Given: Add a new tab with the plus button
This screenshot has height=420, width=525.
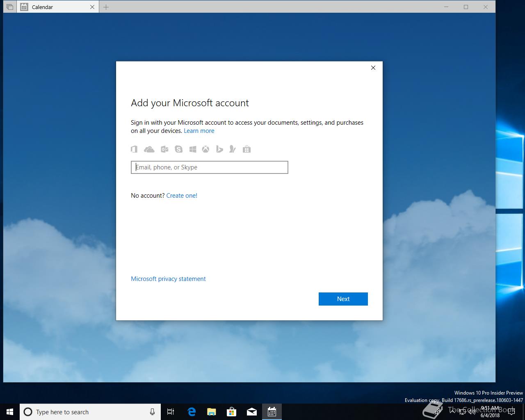Looking at the screenshot, I should pyautogui.click(x=106, y=7).
